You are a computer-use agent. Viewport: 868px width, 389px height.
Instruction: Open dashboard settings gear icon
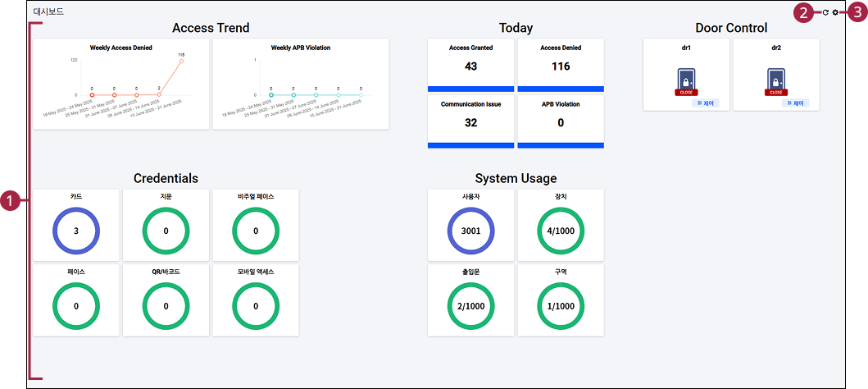(835, 13)
